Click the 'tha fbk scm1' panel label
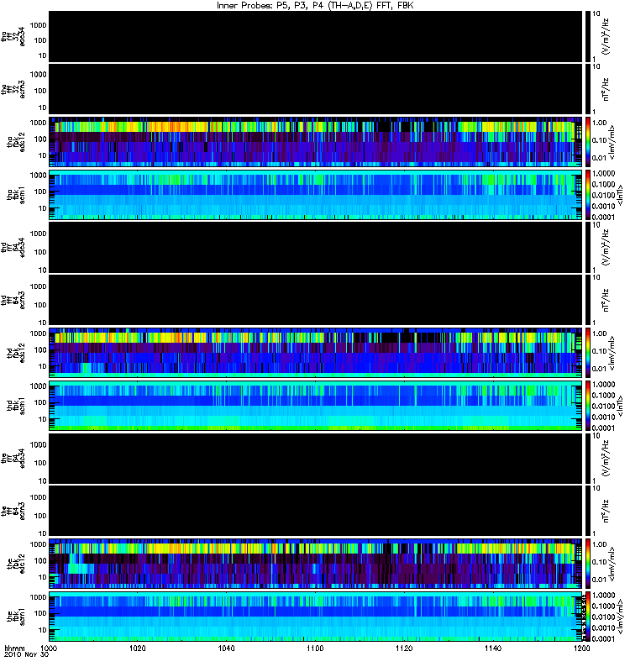Viewport: 630px width, 672px height. click(x=16, y=195)
